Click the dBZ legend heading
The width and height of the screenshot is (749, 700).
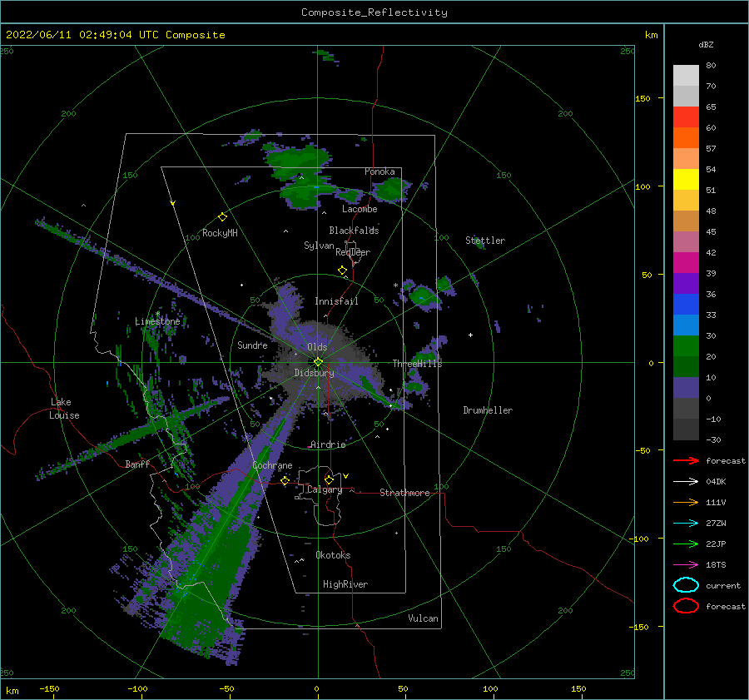point(706,44)
